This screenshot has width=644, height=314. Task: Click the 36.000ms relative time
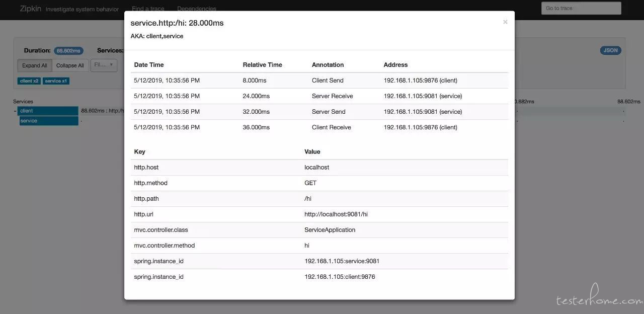click(x=256, y=127)
